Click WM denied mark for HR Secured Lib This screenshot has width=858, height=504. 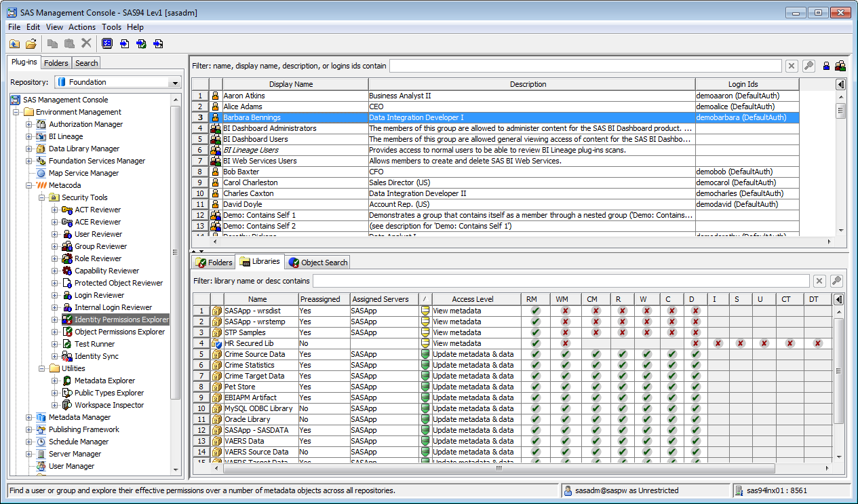[x=564, y=343]
